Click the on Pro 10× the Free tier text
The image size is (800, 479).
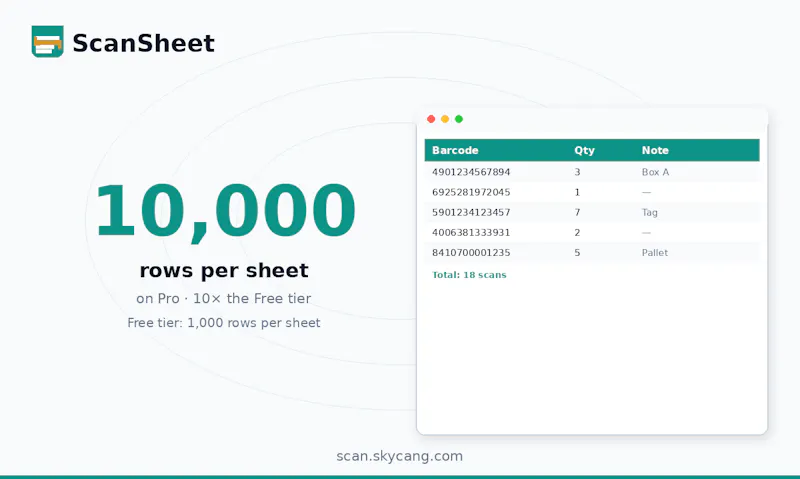click(x=223, y=298)
